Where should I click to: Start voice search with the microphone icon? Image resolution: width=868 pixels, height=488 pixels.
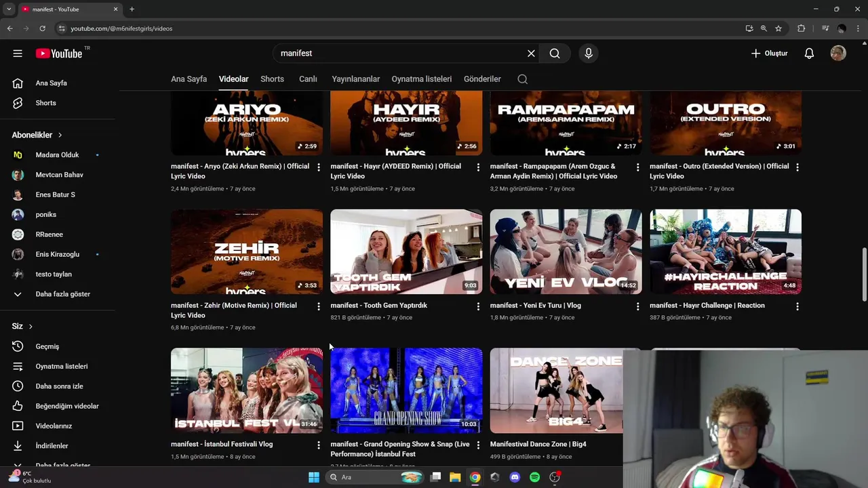pos(588,54)
